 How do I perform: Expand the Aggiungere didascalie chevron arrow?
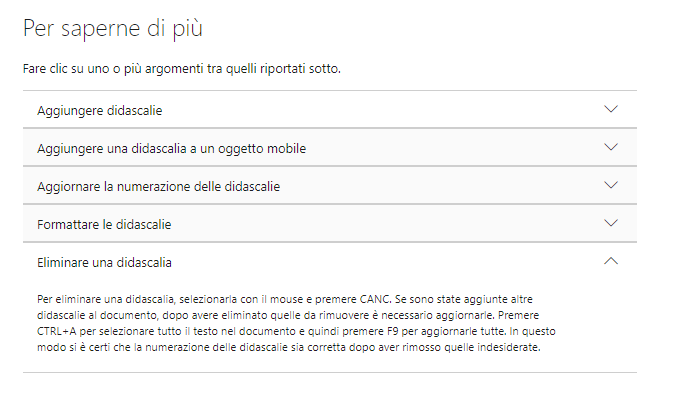point(611,109)
